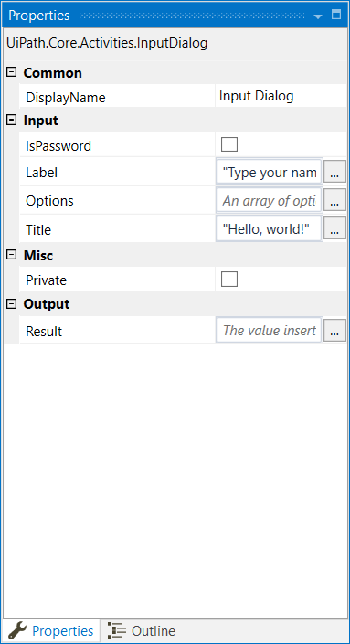The height and width of the screenshot is (644, 350).
Task: Click the Properties panel title bar text
Action: coord(39,16)
